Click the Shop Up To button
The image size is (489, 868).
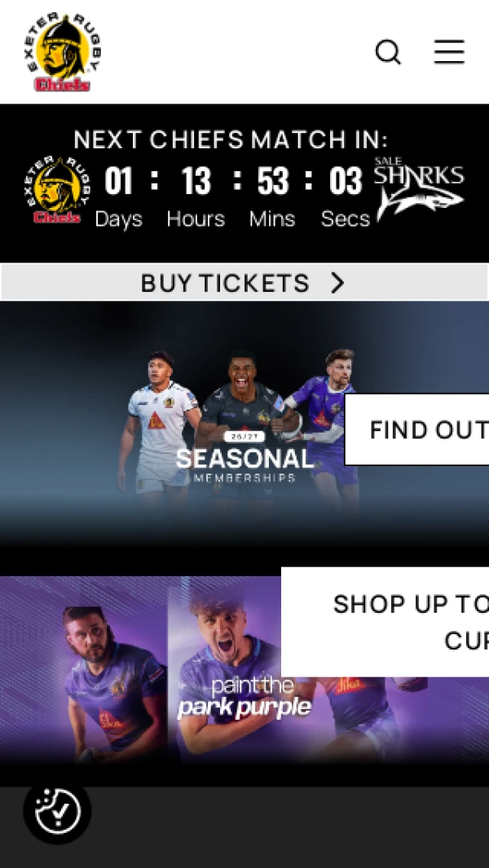(x=385, y=622)
